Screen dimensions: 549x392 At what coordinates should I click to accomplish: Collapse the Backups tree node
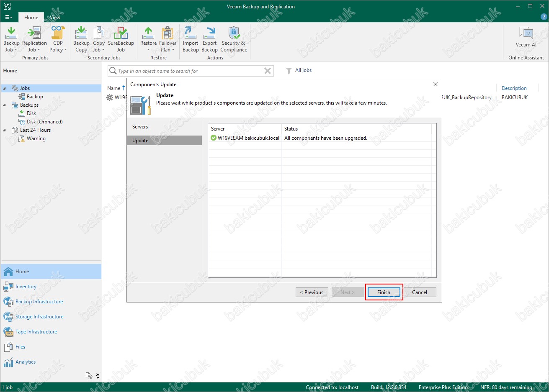[5, 105]
